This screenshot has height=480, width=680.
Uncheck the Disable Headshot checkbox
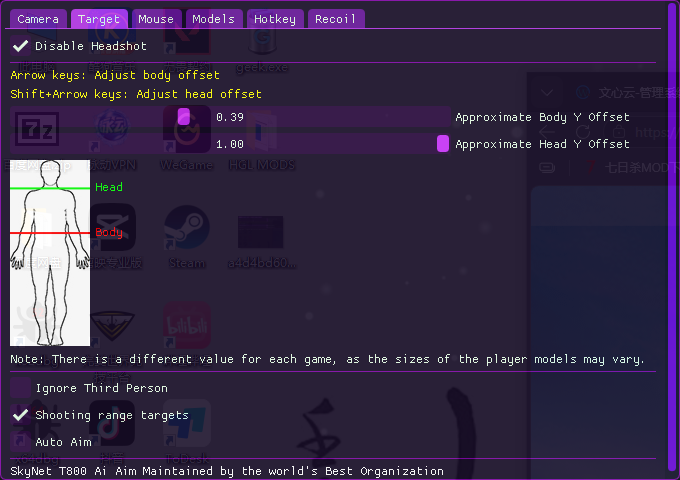pyautogui.click(x=20, y=46)
